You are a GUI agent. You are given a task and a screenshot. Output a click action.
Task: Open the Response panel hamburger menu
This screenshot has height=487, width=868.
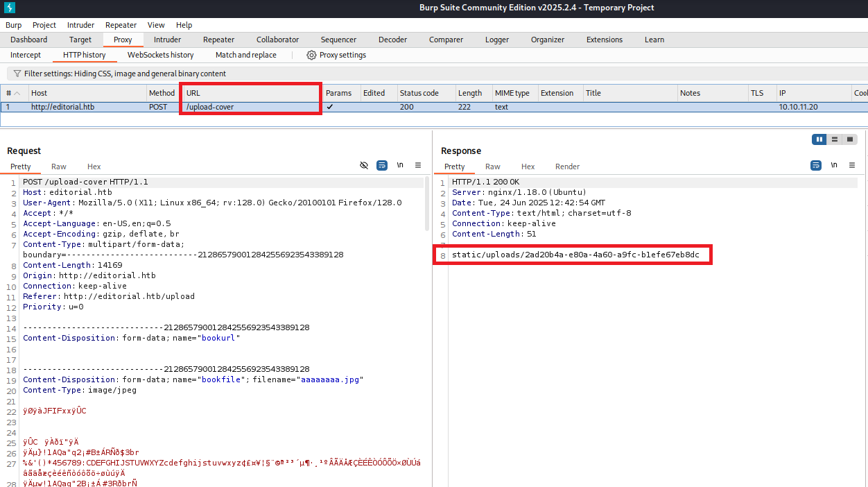852,165
